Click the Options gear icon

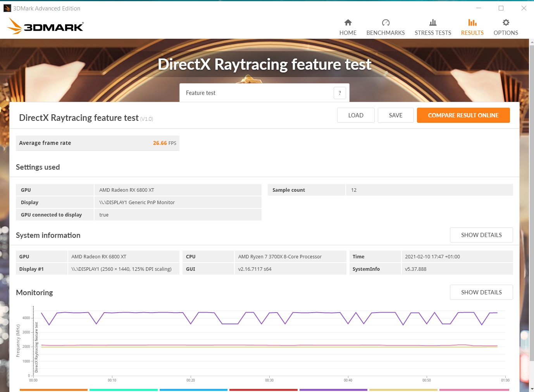click(x=506, y=22)
